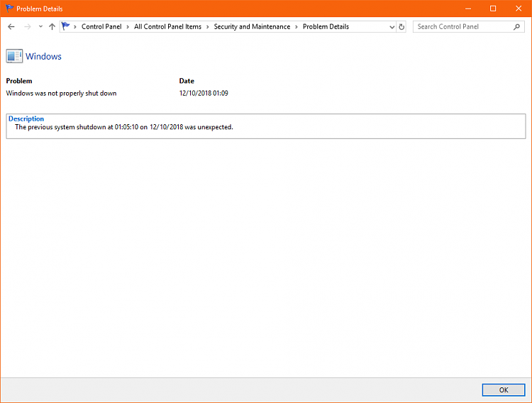Click the Forward navigation arrow

28,26
